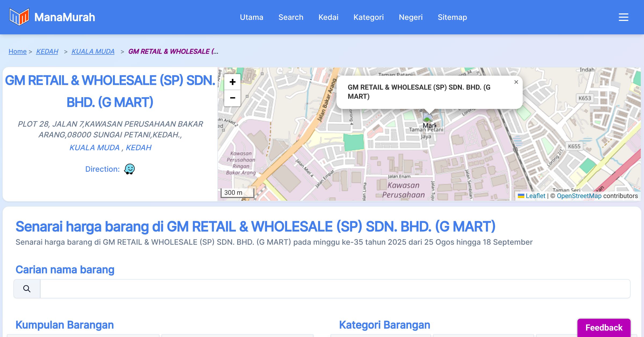
Task: Open the hamburger menu
Action: pos(623,17)
